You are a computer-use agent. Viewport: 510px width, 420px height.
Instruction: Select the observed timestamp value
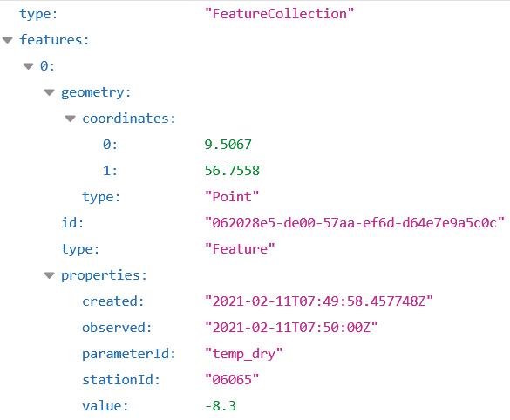[291, 328]
